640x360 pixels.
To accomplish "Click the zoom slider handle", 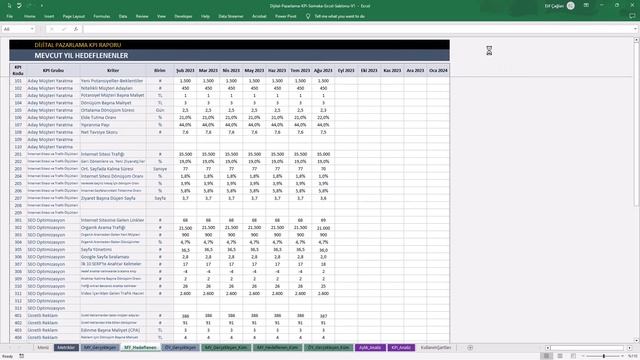I will 604,356.
